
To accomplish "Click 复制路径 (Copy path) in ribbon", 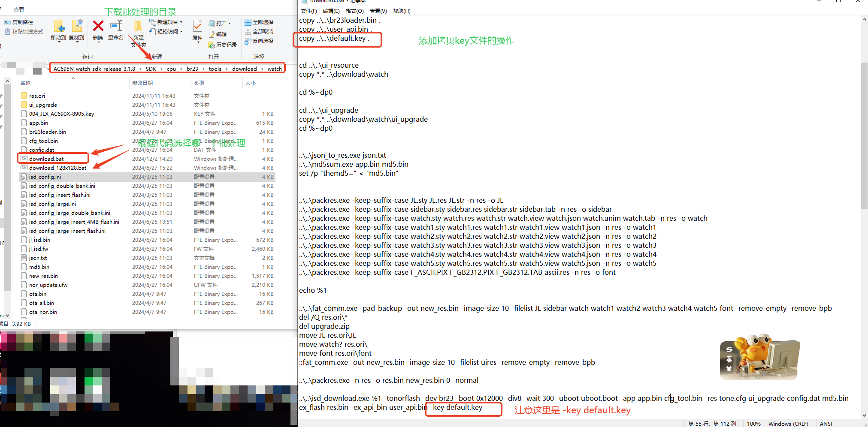I will click(19, 22).
